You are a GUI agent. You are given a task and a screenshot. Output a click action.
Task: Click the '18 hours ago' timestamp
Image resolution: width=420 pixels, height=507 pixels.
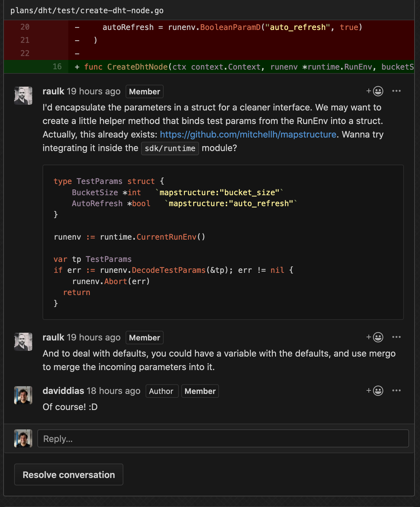pyautogui.click(x=114, y=391)
